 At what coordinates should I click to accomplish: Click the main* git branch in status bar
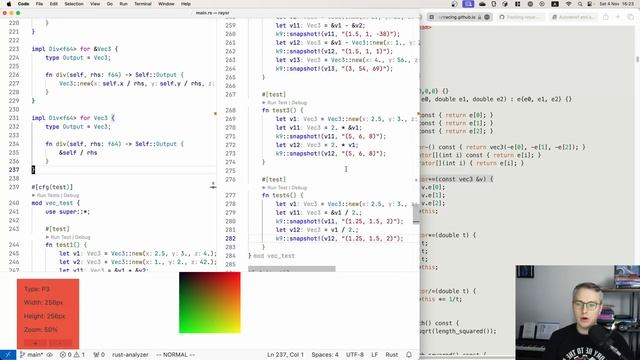[x=31, y=355]
